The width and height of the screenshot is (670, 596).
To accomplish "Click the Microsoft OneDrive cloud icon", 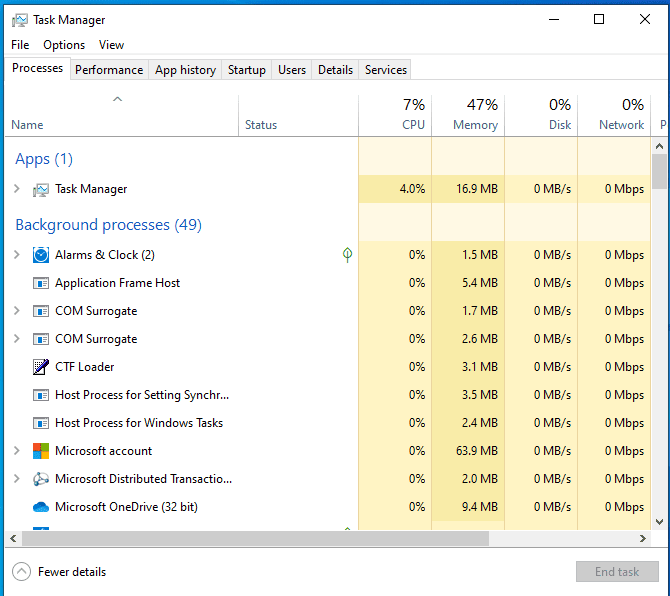I will [41, 507].
